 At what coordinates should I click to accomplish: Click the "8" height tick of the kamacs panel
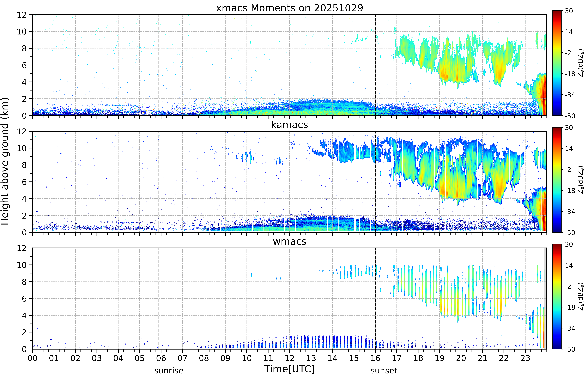coord(24,165)
